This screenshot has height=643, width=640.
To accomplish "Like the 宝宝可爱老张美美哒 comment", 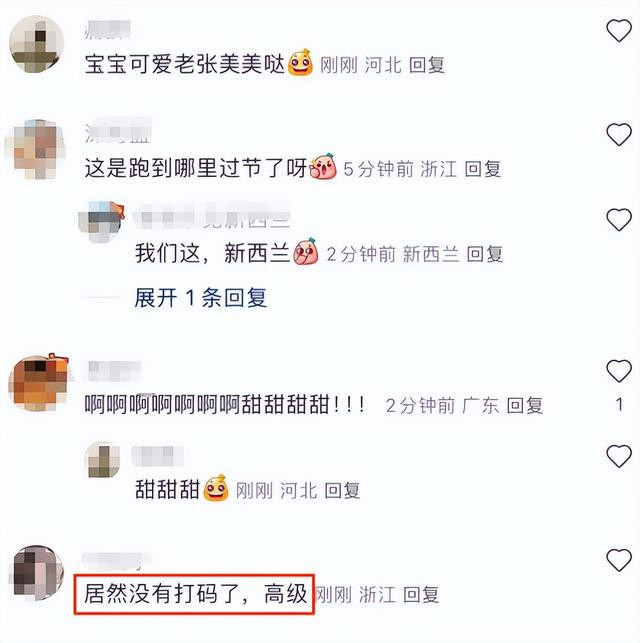I will click(x=619, y=31).
